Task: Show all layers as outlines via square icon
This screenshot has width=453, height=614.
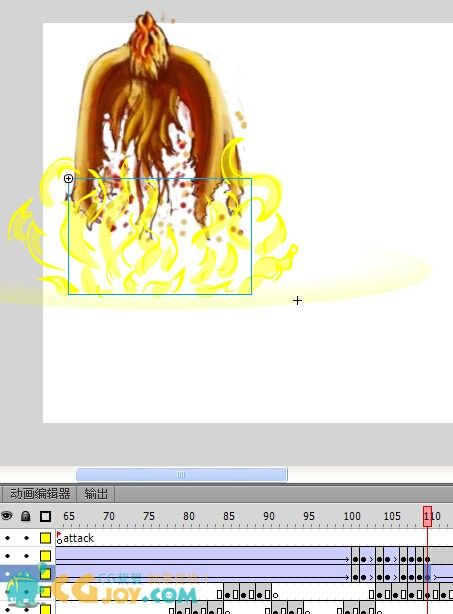Action: click(x=45, y=516)
